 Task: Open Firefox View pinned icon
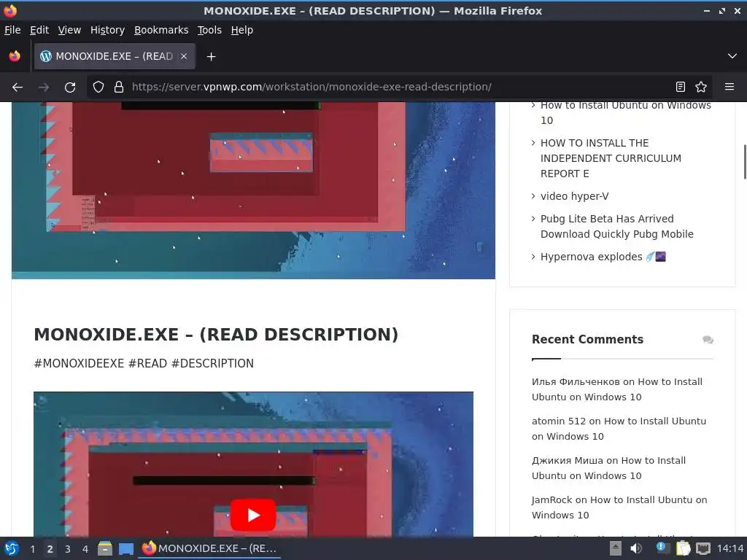pyautogui.click(x=15, y=56)
